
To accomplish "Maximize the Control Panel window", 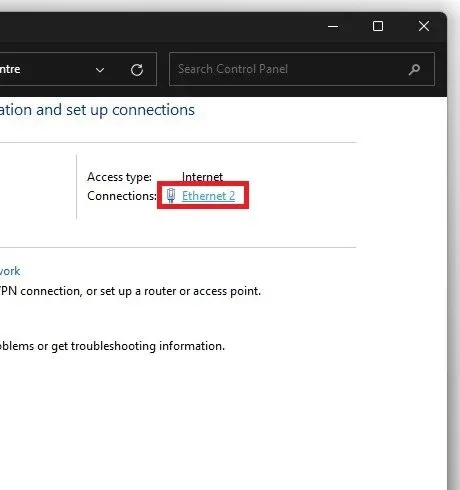I will click(378, 26).
